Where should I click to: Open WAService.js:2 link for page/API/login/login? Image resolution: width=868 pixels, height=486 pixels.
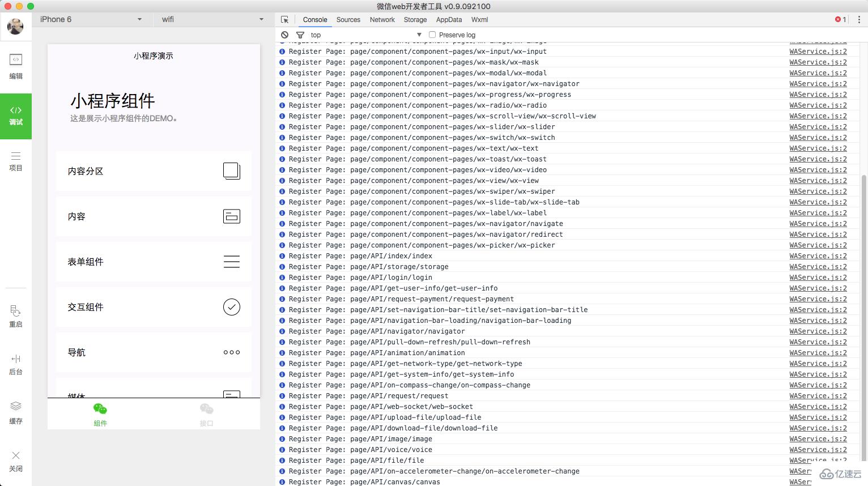818,278
